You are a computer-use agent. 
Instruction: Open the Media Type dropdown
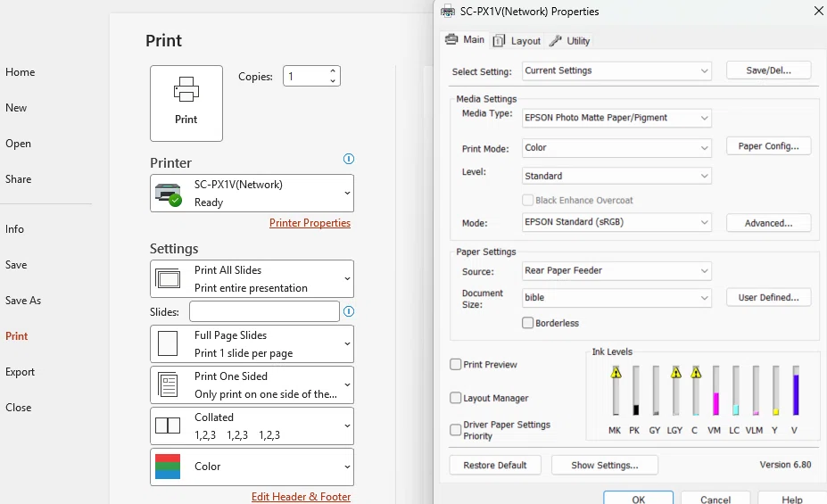616,118
